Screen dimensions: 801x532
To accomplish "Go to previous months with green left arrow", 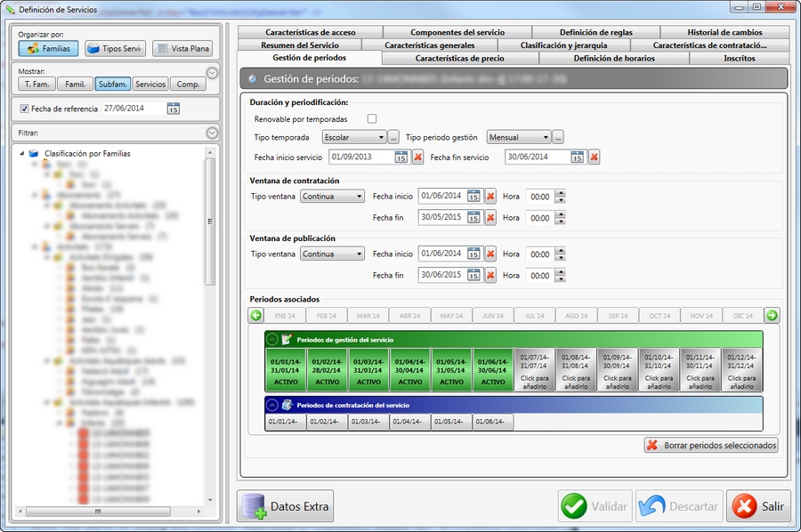I will (256, 316).
